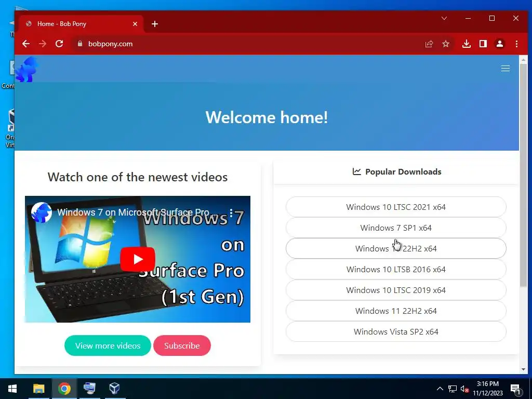Bookmark this page with the star icon
This screenshot has height=399, width=532.
tap(446, 44)
